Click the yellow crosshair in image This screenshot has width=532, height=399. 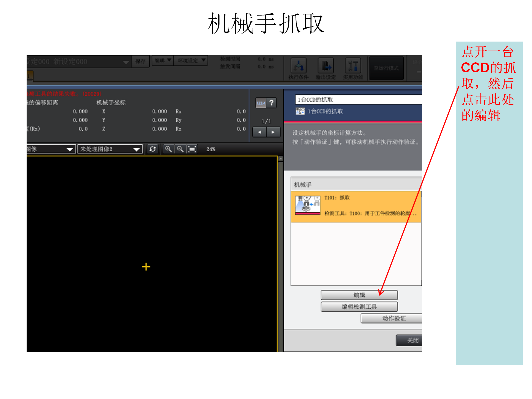coord(146,267)
